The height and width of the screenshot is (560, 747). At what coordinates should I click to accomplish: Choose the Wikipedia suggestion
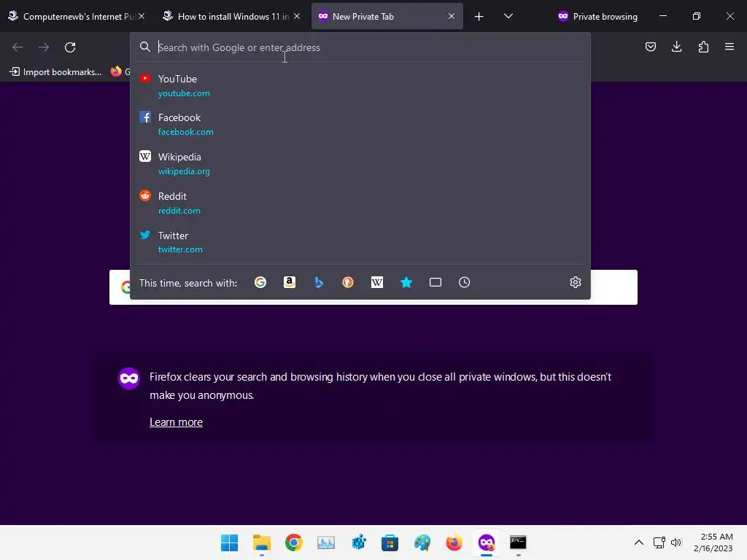click(x=360, y=164)
